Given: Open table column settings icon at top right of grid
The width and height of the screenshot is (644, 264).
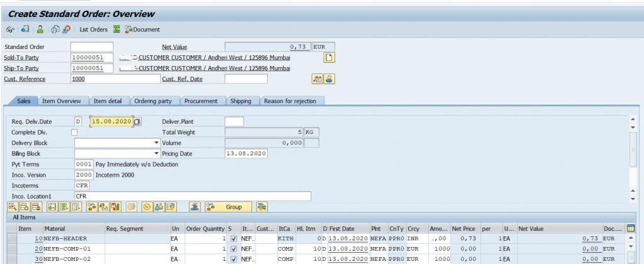Looking at the screenshot, I should (x=631, y=228).
